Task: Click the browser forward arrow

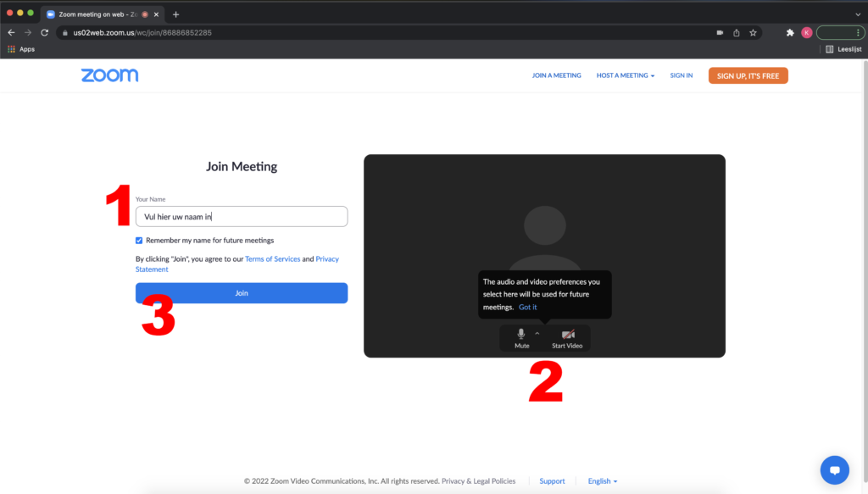Action: pos(28,33)
